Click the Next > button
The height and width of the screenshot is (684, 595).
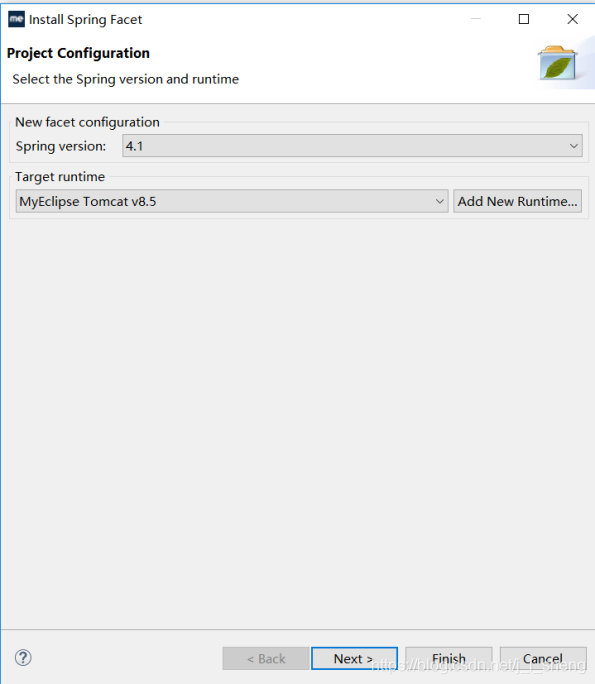354,658
